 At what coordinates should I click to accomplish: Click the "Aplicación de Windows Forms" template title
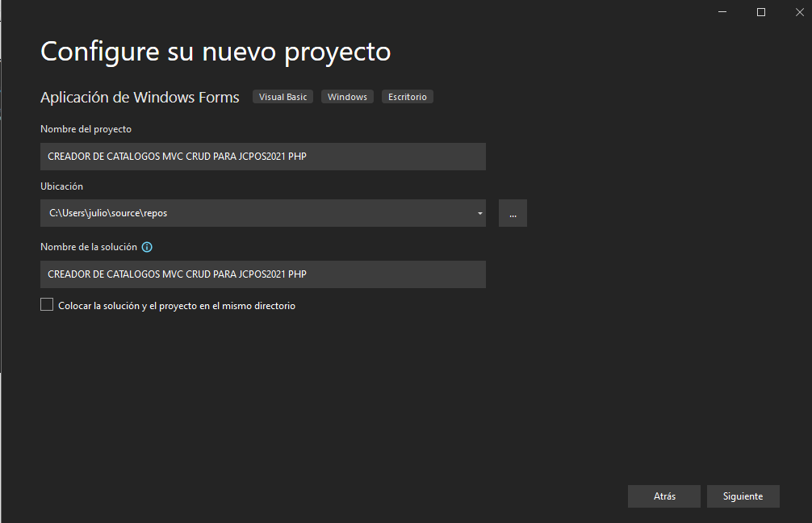pyautogui.click(x=140, y=98)
